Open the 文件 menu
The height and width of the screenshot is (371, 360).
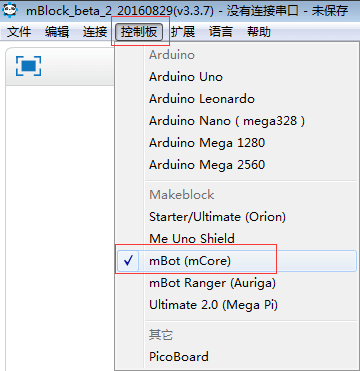pos(19,32)
